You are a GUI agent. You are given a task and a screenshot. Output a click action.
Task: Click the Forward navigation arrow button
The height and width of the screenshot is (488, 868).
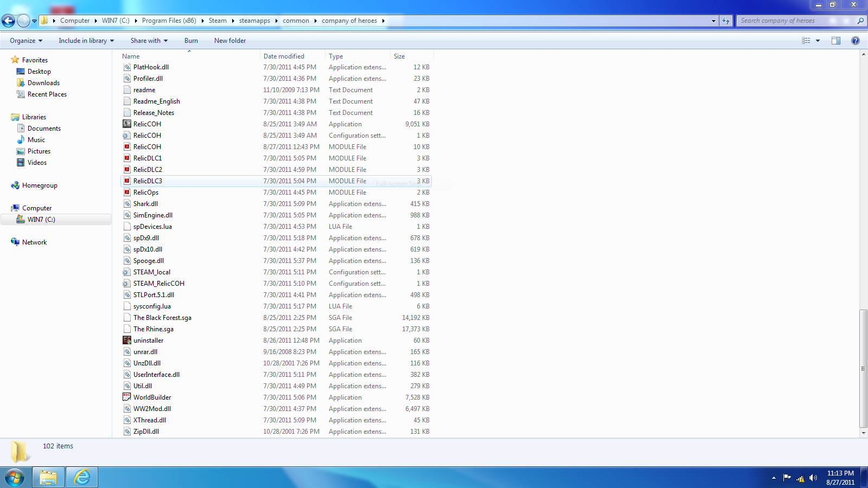tap(23, 21)
